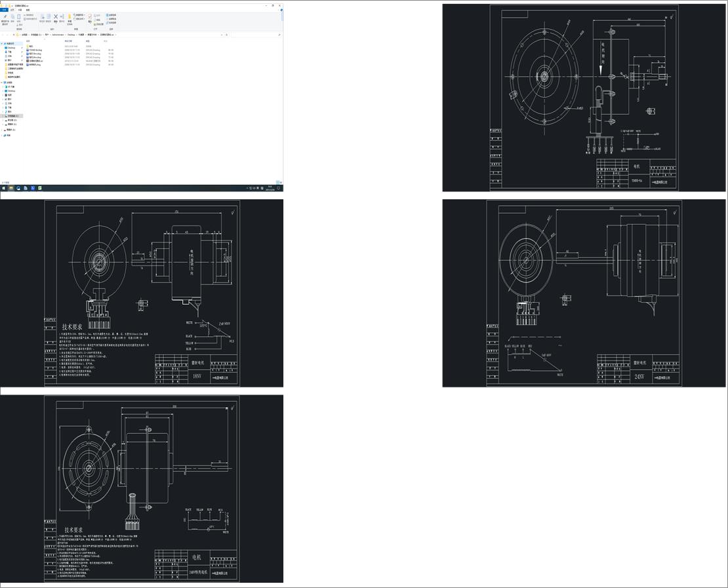Select the folder at top of file list
The width and height of the screenshot is (728, 588).
(70, 46)
